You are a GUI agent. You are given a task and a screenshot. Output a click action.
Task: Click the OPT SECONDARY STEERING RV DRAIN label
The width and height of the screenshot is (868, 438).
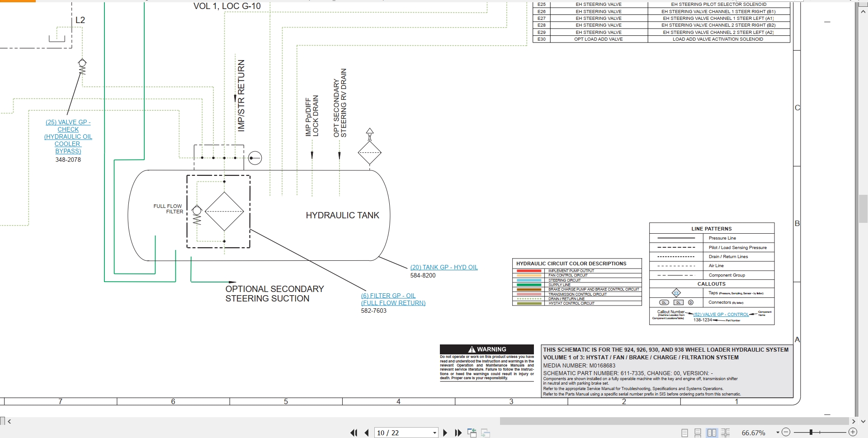[x=340, y=103]
